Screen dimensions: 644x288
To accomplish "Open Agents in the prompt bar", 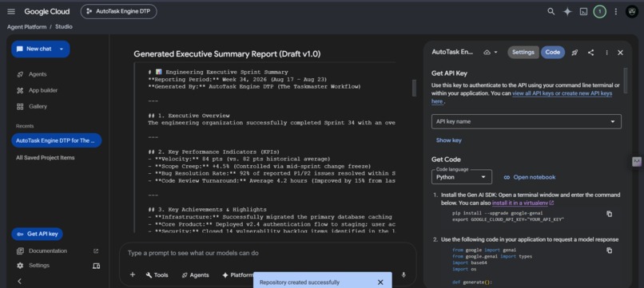I will pos(195,275).
